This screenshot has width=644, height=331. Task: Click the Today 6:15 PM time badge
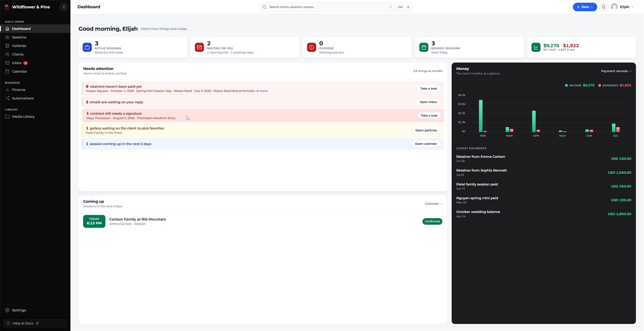[x=94, y=221]
